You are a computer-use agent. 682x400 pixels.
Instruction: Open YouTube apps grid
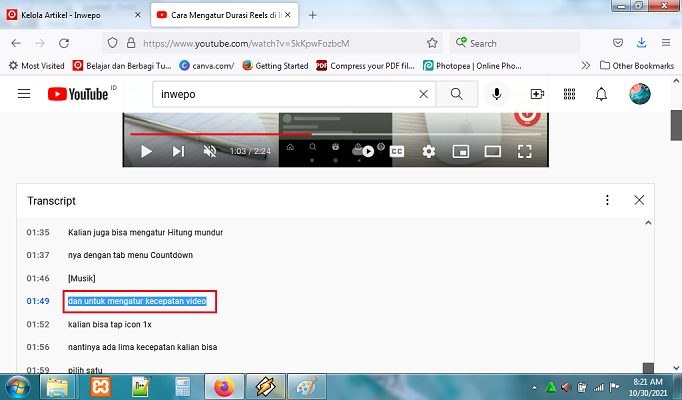pyautogui.click(x=569, y=94)
